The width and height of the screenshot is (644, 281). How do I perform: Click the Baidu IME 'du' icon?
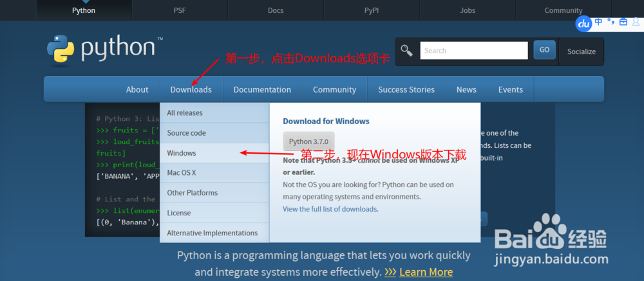click(x=583, y=24)
